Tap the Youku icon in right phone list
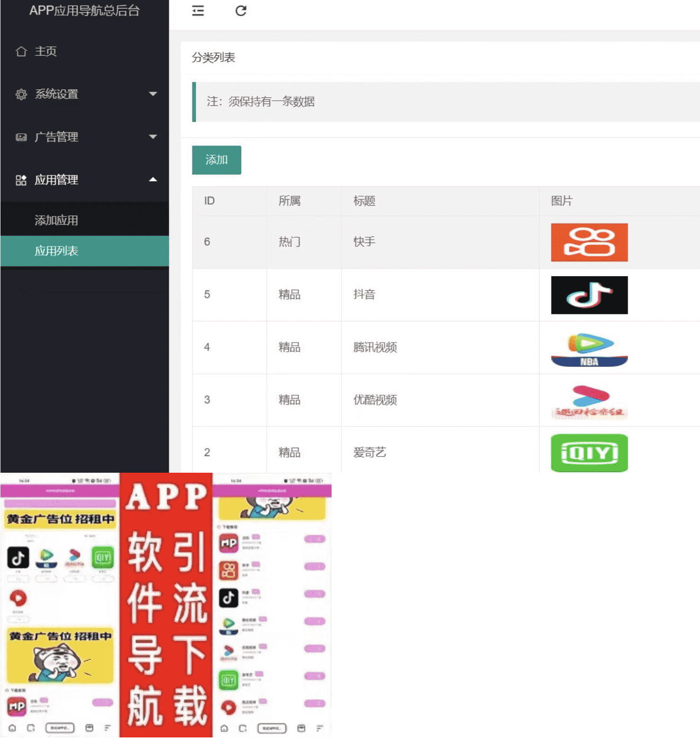The width and height of the screenshot is (700, 745). tap(229, 653)
